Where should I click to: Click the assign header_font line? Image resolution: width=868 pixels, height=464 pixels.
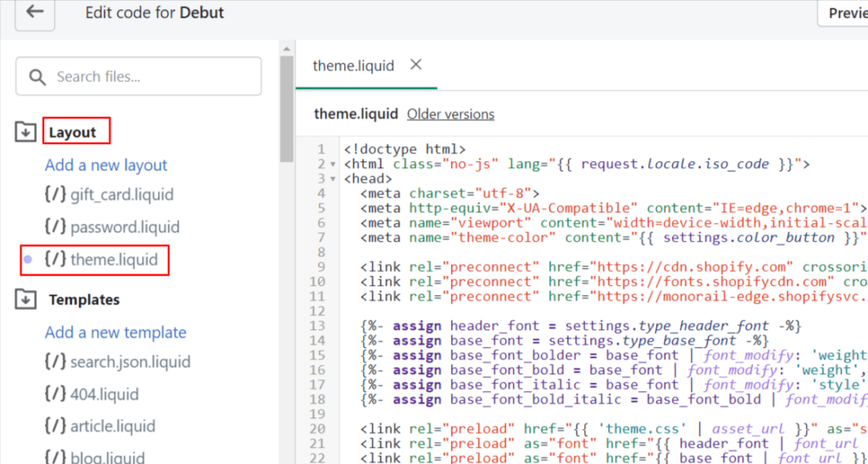(581, 326)
